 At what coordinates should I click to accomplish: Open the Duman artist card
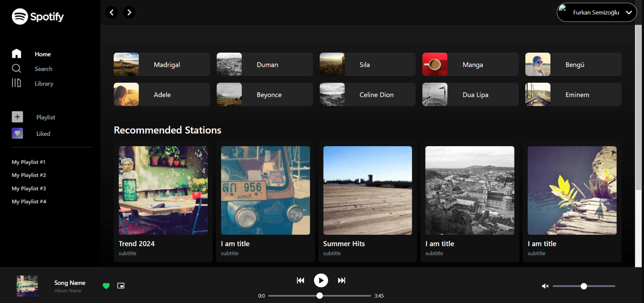pos(265,64)
